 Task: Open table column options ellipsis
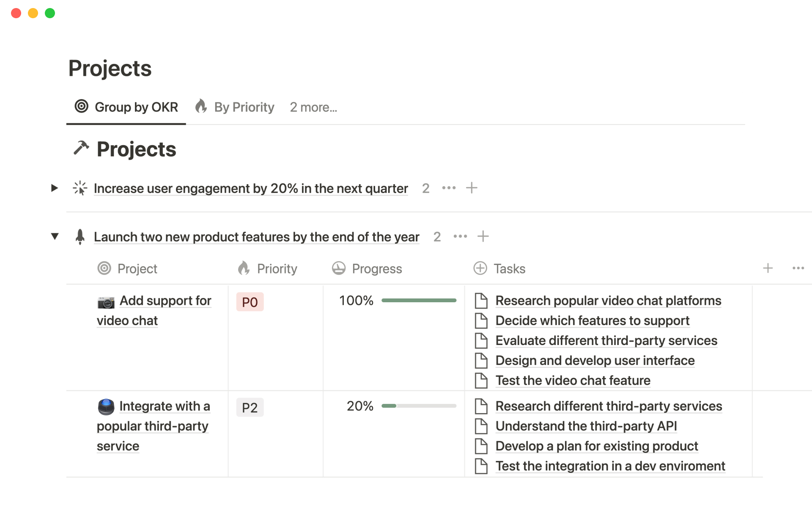pos(798,268)
